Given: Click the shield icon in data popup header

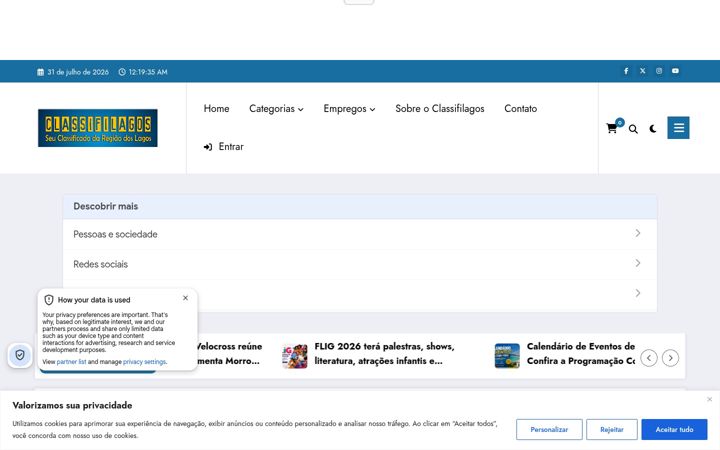Looking at the screenshot, I should pos(49,300).
